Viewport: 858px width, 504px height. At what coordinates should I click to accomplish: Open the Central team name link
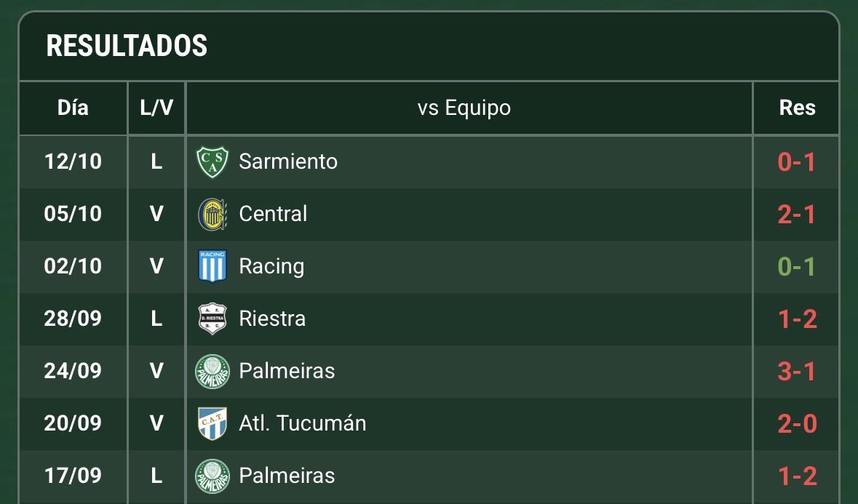pos(273,214)
